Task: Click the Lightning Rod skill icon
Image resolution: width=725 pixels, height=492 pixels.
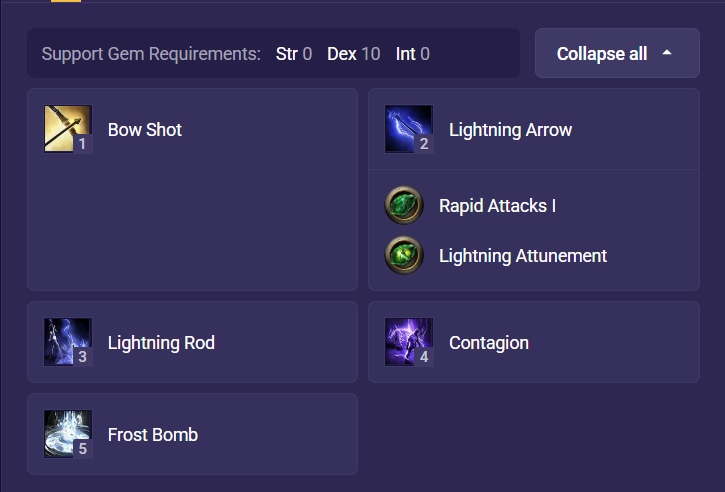Action: 68,342
